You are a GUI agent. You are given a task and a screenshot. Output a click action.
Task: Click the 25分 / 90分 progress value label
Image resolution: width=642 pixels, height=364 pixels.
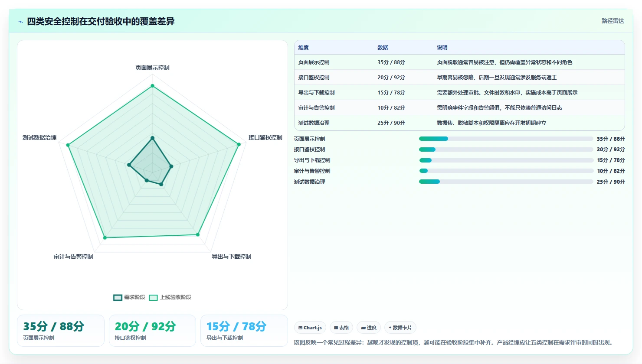point(611,182)
